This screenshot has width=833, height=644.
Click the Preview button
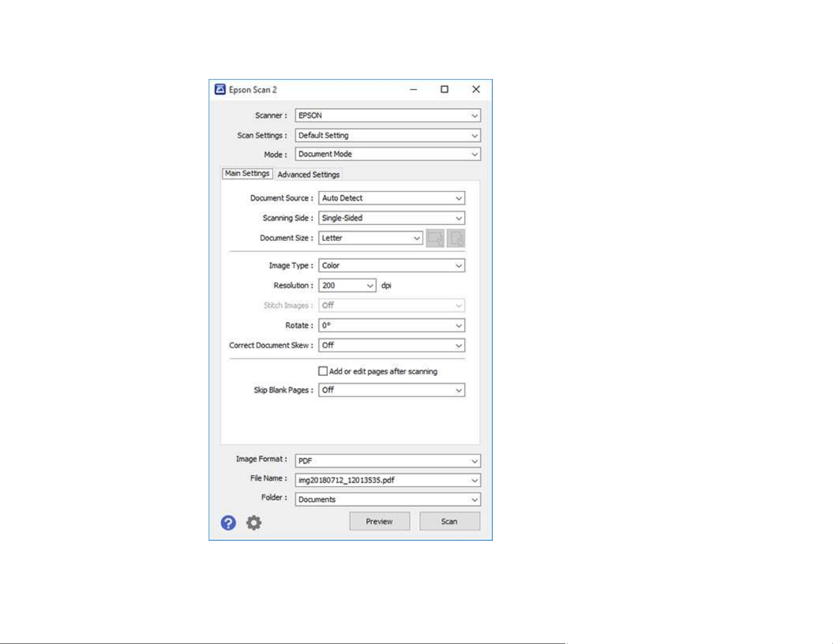pyautogui.click(x=379, y=521)
